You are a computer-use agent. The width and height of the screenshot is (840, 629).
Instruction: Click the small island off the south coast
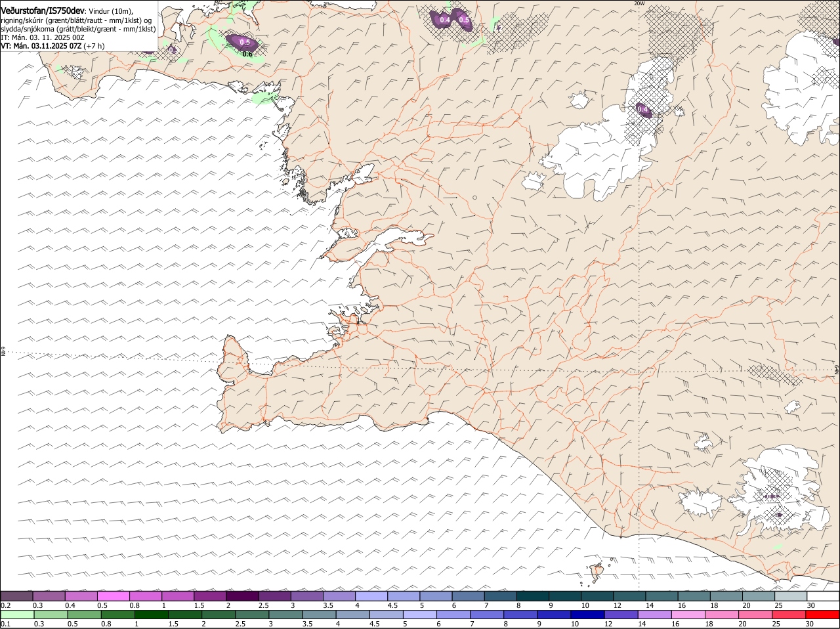point(597,573)
